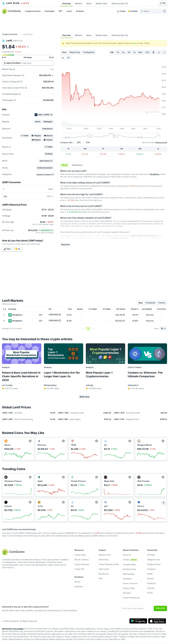
Task: Show Fully Diluted Valuation info icon
Action: pos(23,76)
